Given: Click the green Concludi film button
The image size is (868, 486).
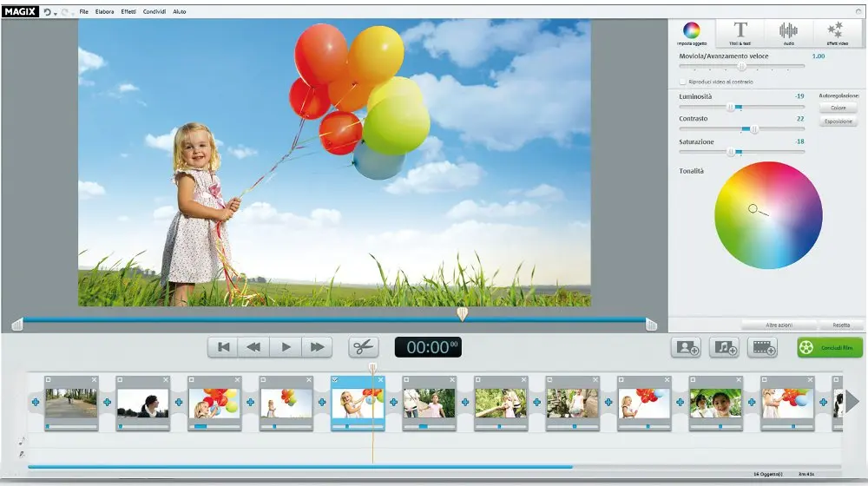Looking at the screenshot, I should click(829, 348).
